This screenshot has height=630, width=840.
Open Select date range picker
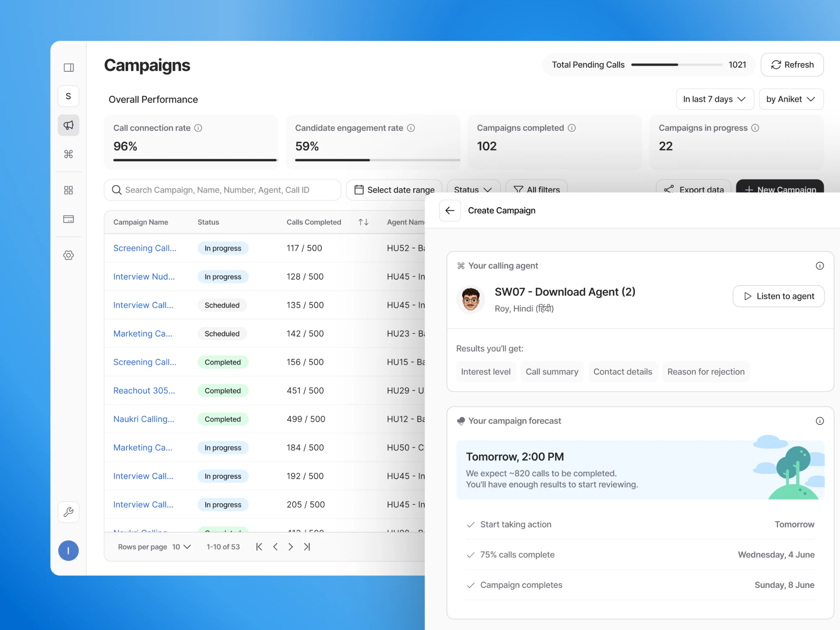[394, 190]
